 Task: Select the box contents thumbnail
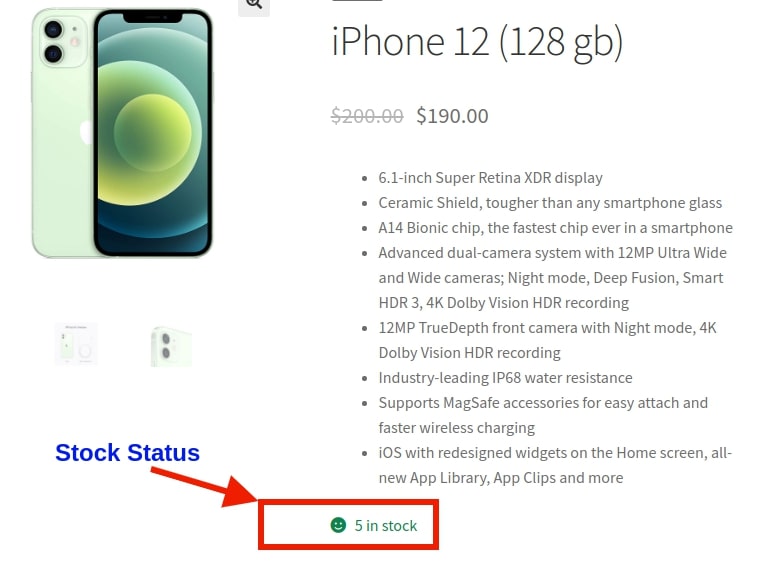point(76,344)
